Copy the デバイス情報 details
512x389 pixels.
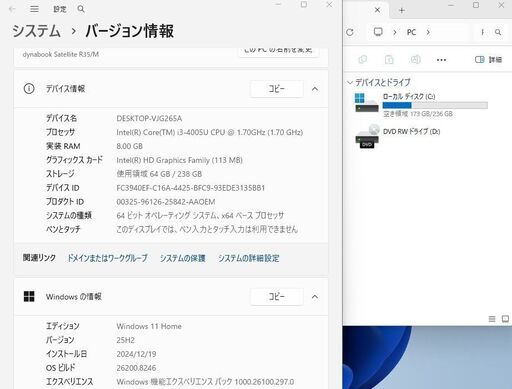click(277, 89)
